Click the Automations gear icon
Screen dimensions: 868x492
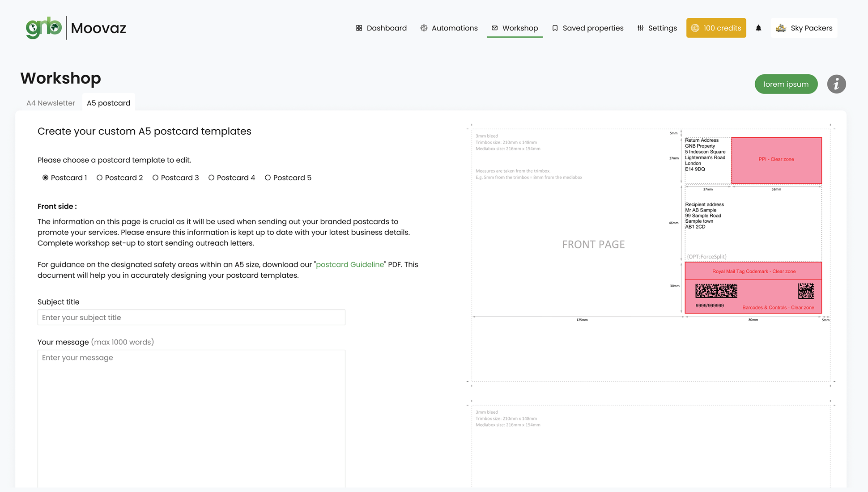coord(424,28)
